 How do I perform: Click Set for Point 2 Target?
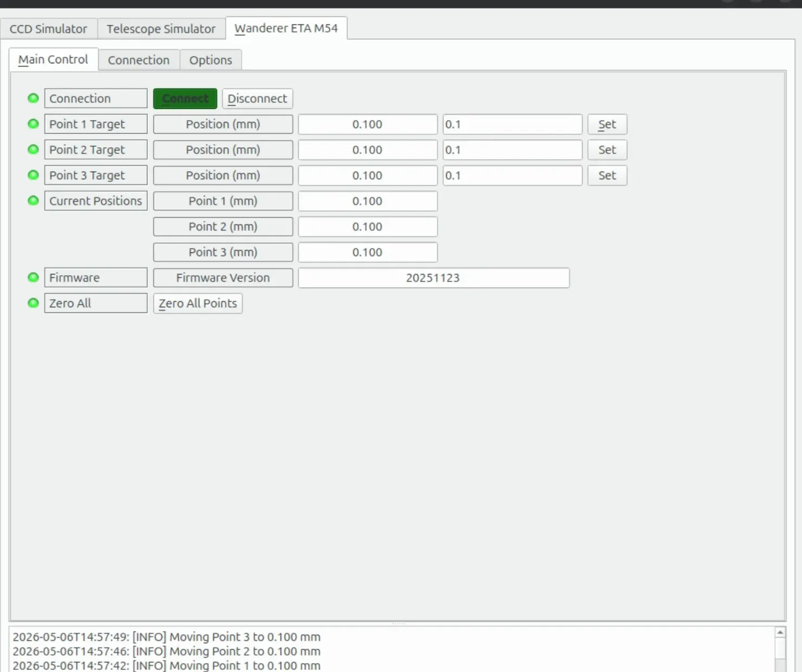(607, 149)
